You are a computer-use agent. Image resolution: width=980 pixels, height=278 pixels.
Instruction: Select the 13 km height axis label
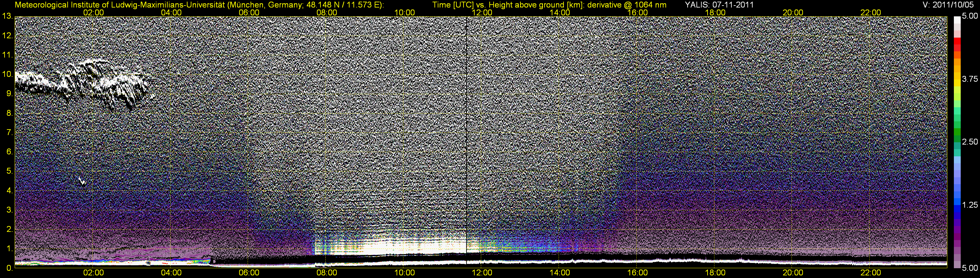coord(7,16)
